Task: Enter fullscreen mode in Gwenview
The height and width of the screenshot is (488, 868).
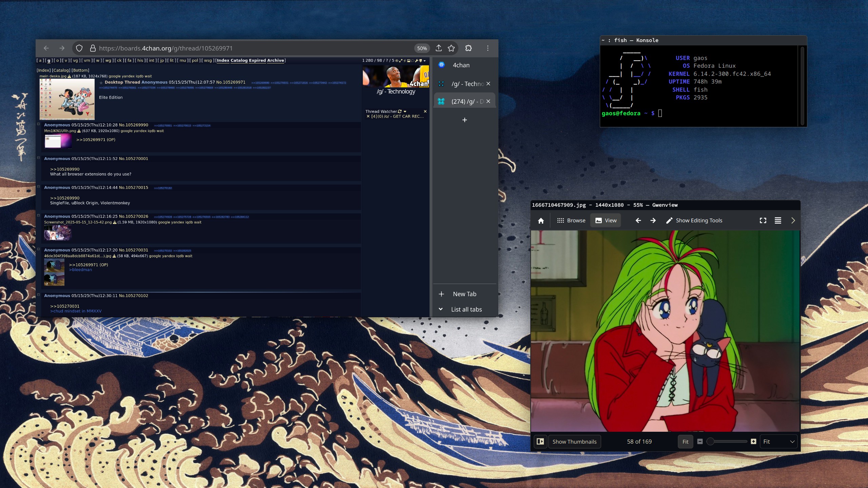Action: click(763, 221)
